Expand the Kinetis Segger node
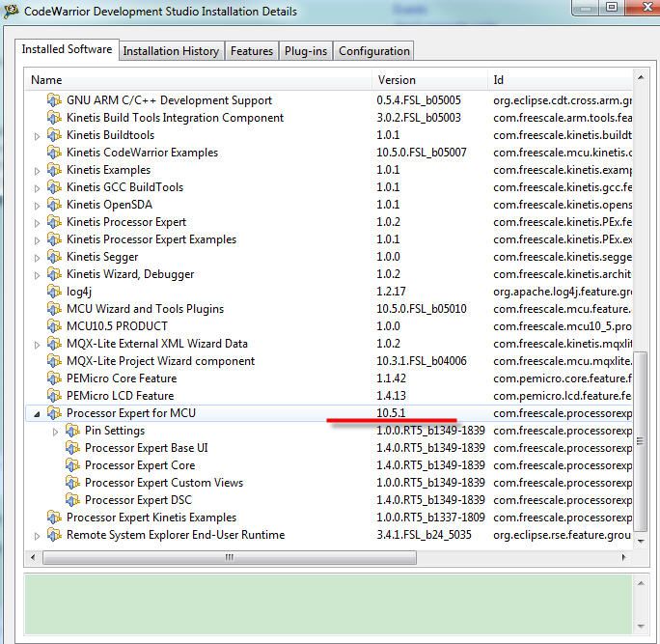The image size is (660, 644). coord(37,258)
